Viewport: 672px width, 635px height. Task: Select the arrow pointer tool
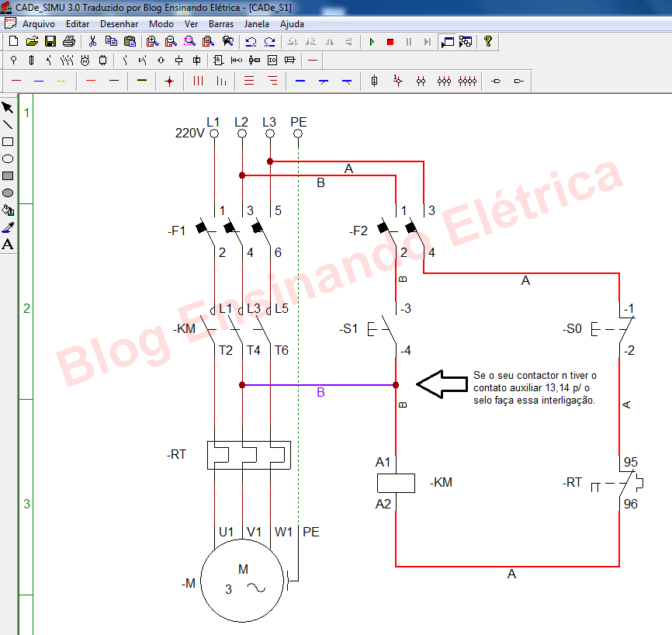tap(9, 108)
